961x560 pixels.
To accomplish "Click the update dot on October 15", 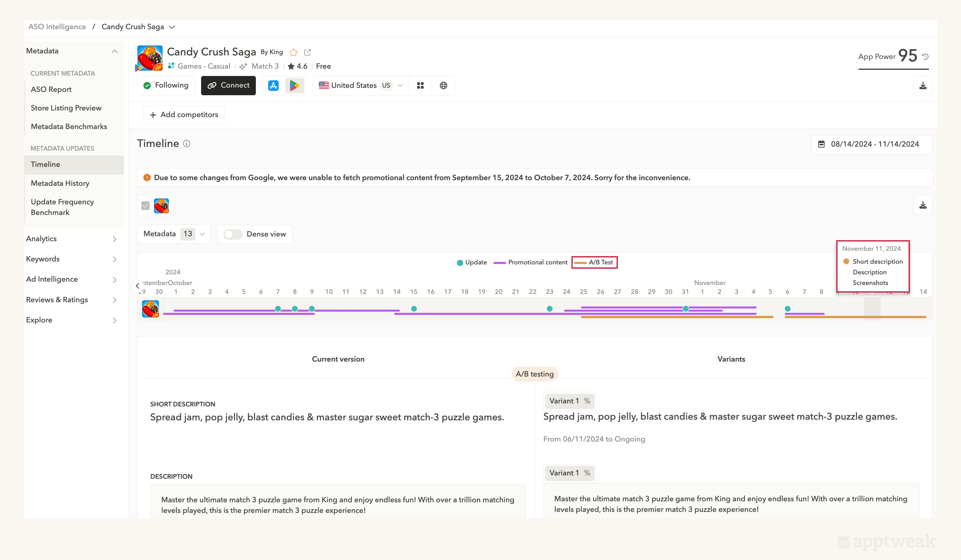I will pos(414,309).
